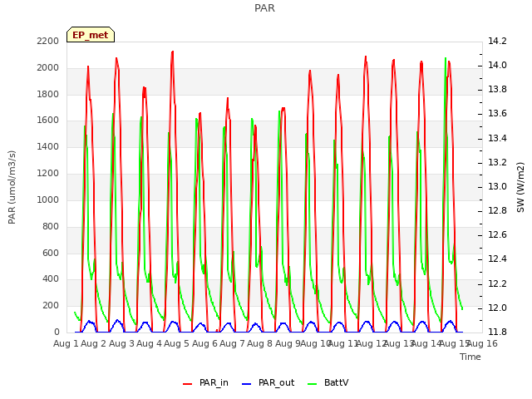The height and width of the screenshot is (399, 532).
Task: Click the 14.2 right-axis value
Action: tap(497, 41)
